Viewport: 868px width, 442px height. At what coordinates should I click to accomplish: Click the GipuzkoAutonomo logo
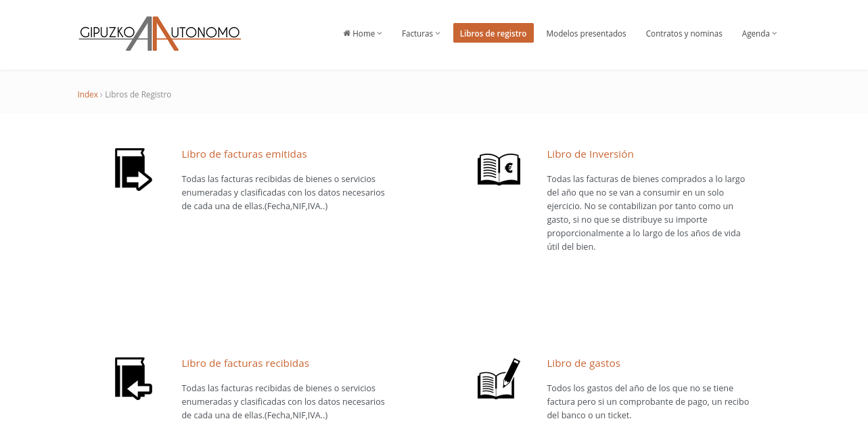[160, 34]
